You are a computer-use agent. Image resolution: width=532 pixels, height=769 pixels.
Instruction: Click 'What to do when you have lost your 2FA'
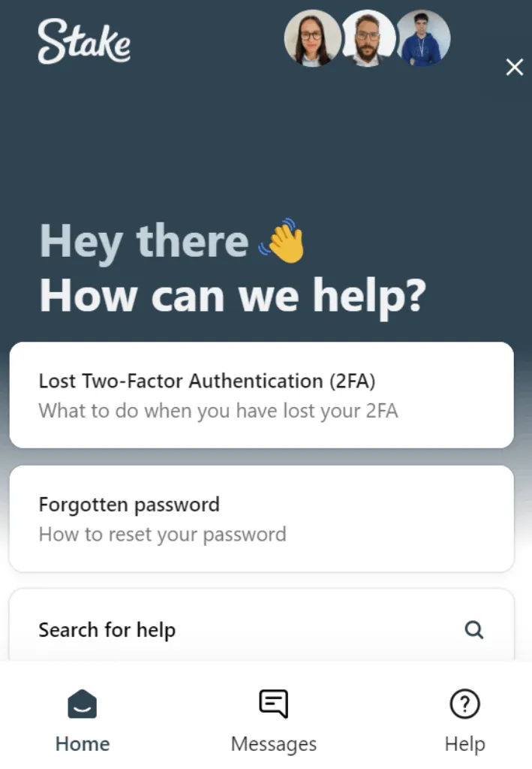click(x=218, y=412)
